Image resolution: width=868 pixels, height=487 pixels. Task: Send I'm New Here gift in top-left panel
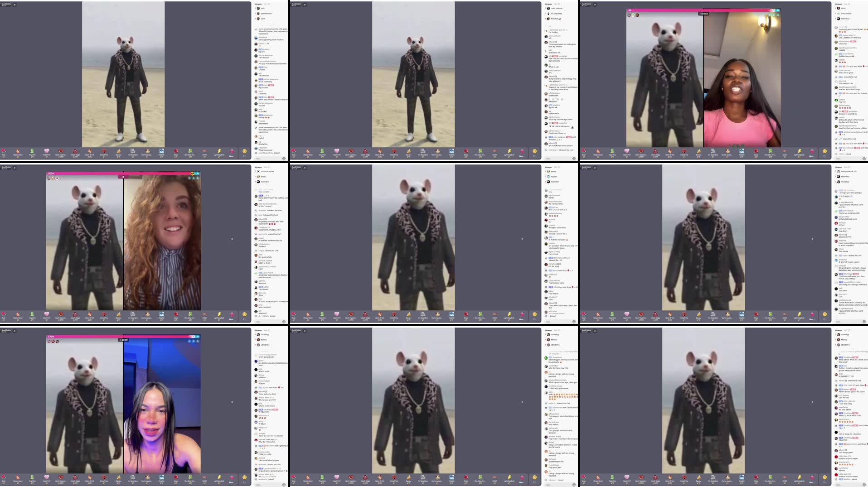click(x=132, y=152)
